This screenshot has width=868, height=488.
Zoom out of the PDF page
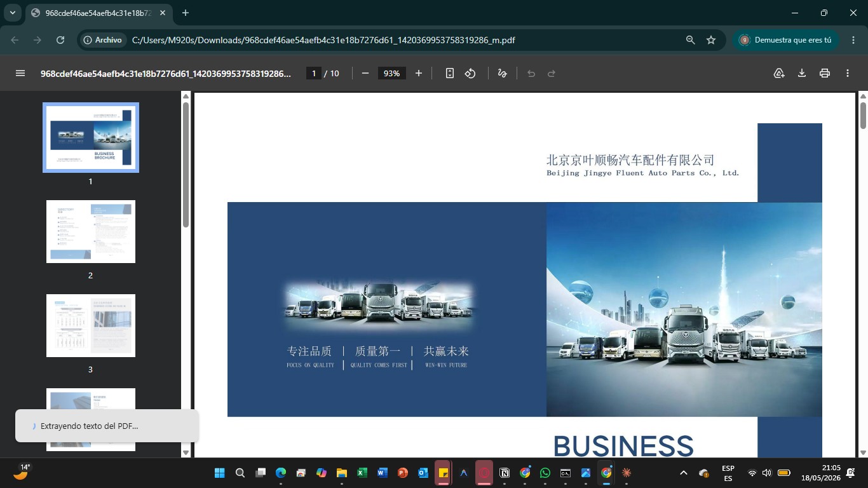pos(365,73)
